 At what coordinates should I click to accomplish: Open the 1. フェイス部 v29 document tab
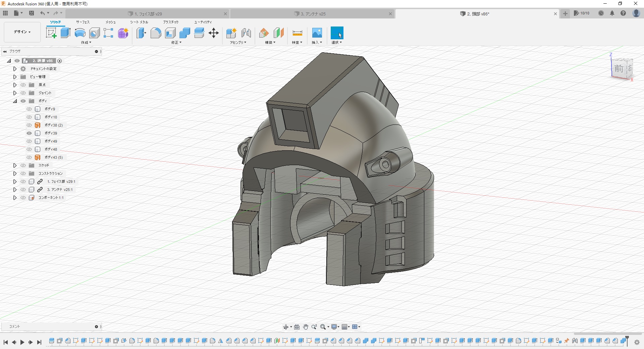(x=148, y=14)
